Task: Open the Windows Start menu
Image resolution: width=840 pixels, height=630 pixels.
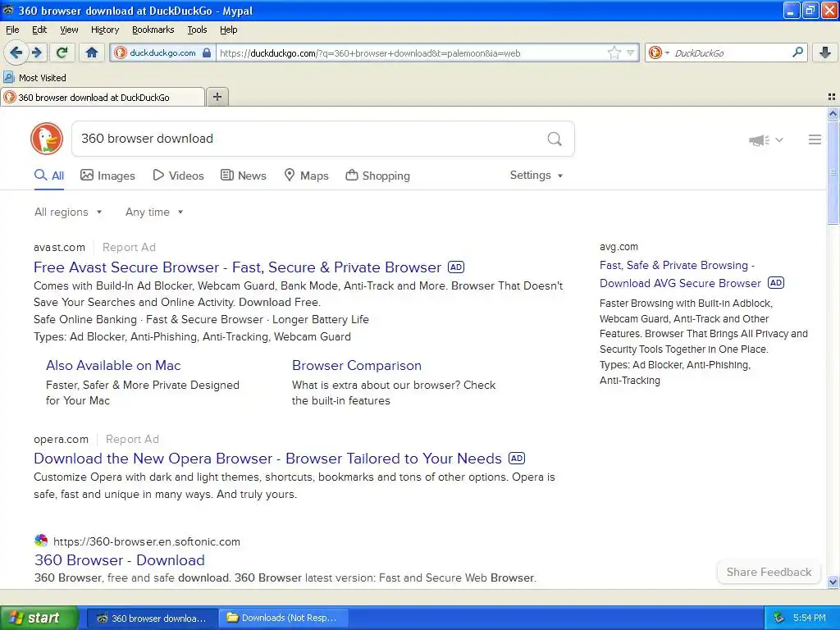Action: tap(39, 618)
